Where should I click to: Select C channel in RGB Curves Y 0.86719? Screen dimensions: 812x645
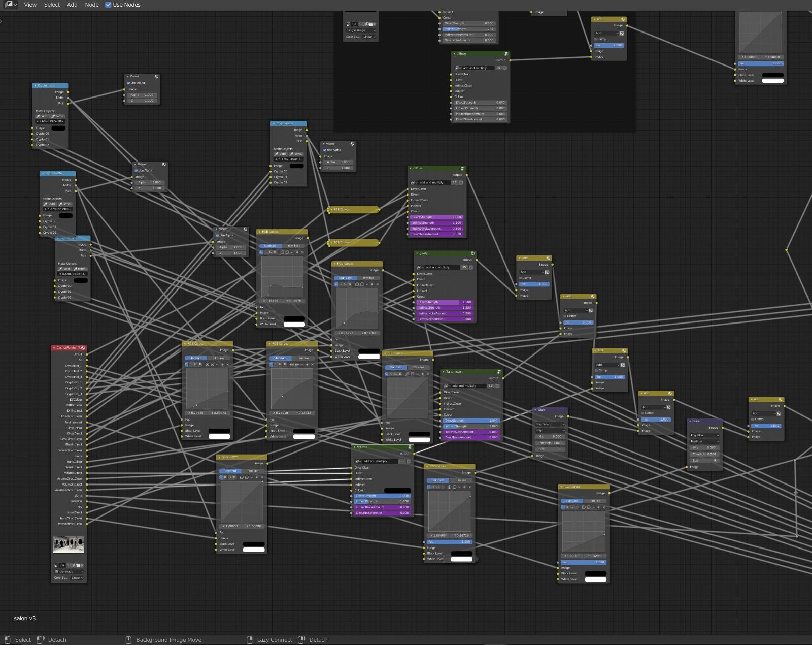point(429,487)
